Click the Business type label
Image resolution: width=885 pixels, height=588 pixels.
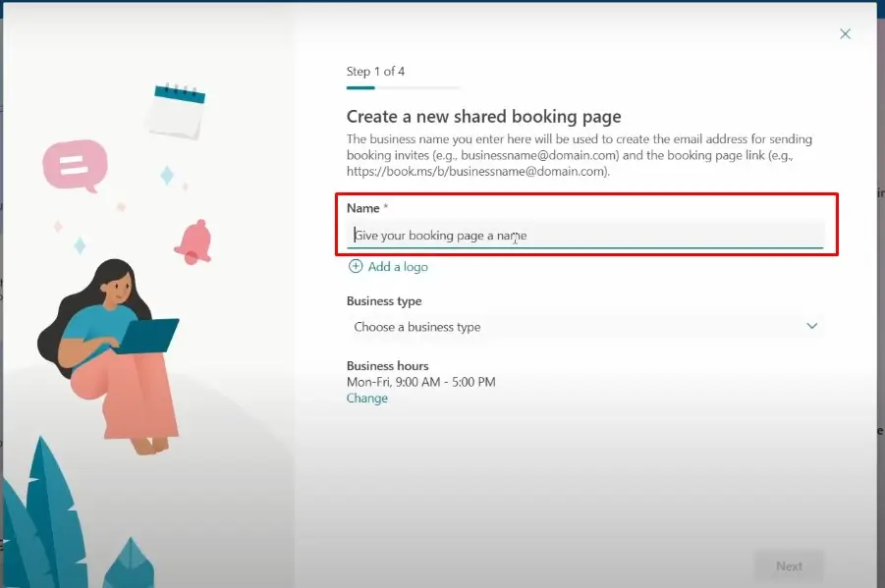coord(384,301)
